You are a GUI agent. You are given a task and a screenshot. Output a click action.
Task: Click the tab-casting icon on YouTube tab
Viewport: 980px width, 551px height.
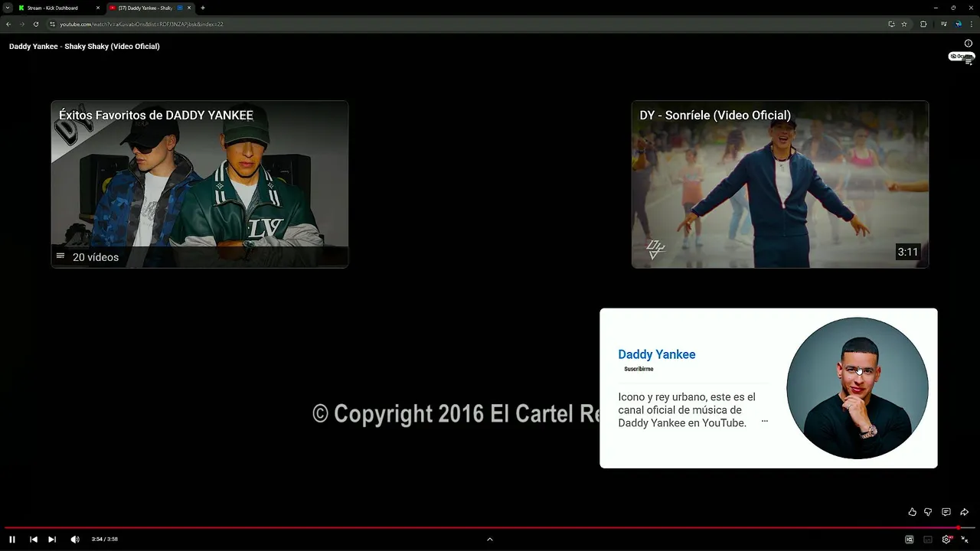coord(180,8)
